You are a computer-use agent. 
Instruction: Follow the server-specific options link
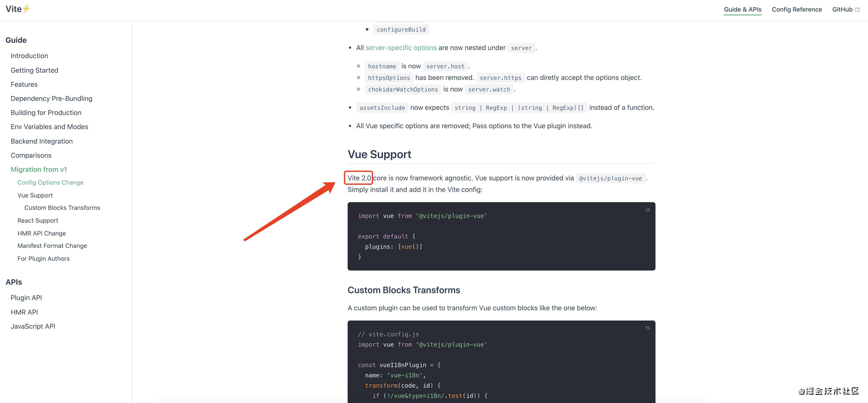pos(401,48)
